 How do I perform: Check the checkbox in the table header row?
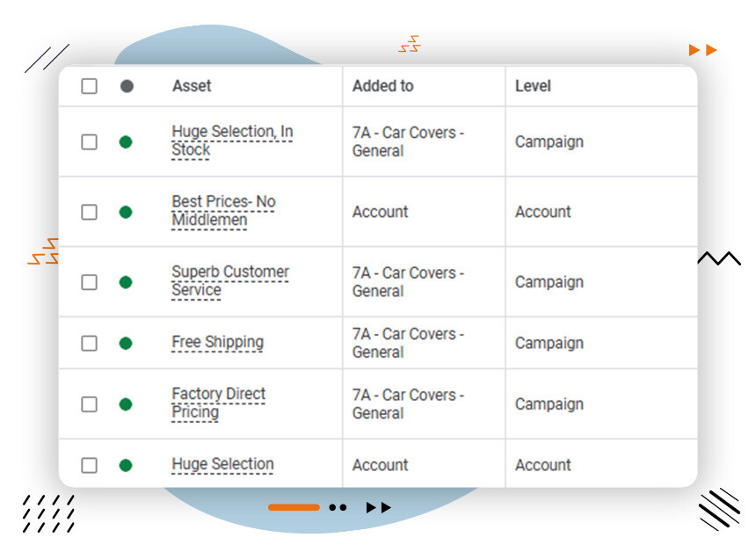[89, 86]
